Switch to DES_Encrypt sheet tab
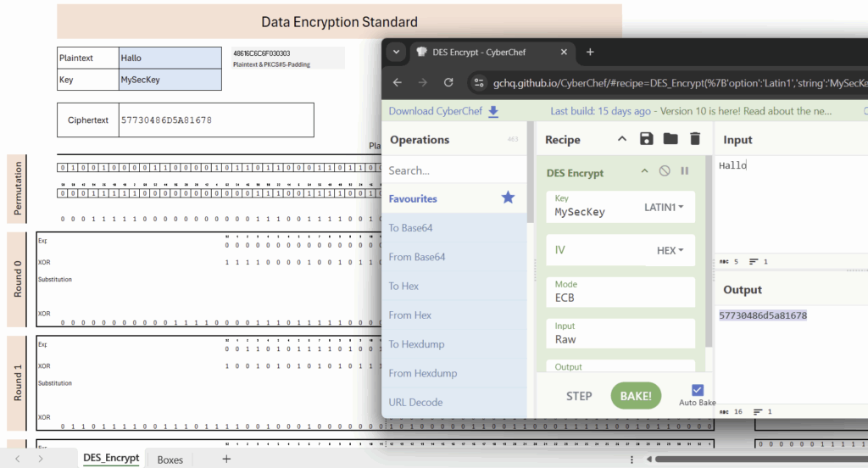Viewport: 868px width, 468px height. [111, 458]
